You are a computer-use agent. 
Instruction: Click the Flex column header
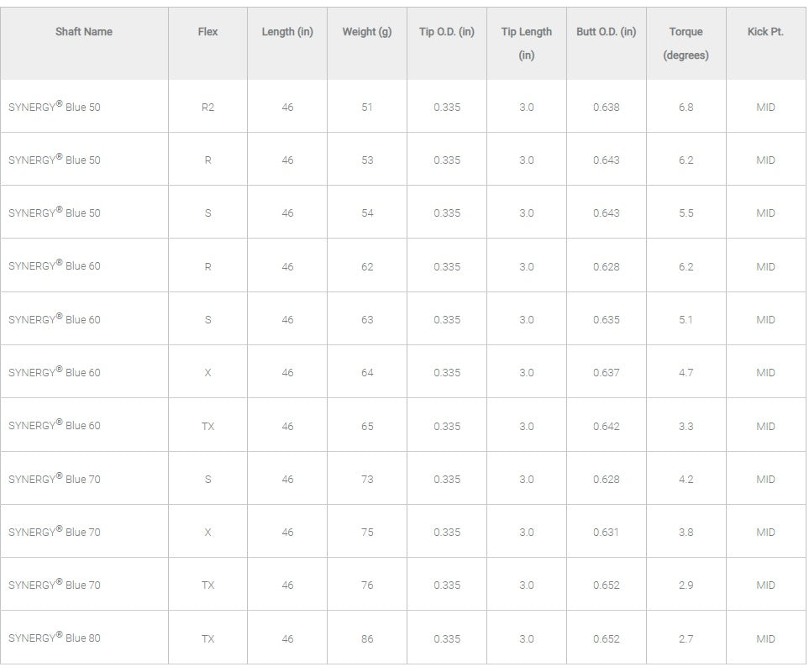tap(208, 32)
